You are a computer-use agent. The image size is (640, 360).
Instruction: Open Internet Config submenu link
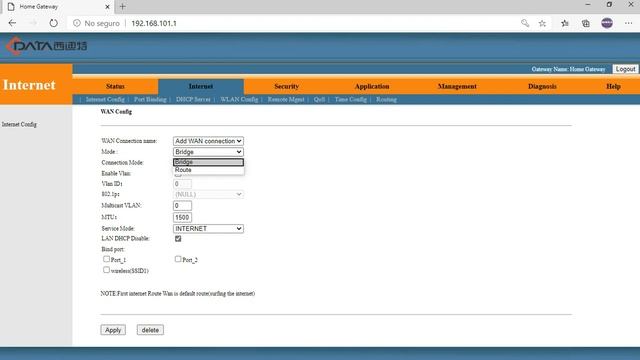coord(105,100)
